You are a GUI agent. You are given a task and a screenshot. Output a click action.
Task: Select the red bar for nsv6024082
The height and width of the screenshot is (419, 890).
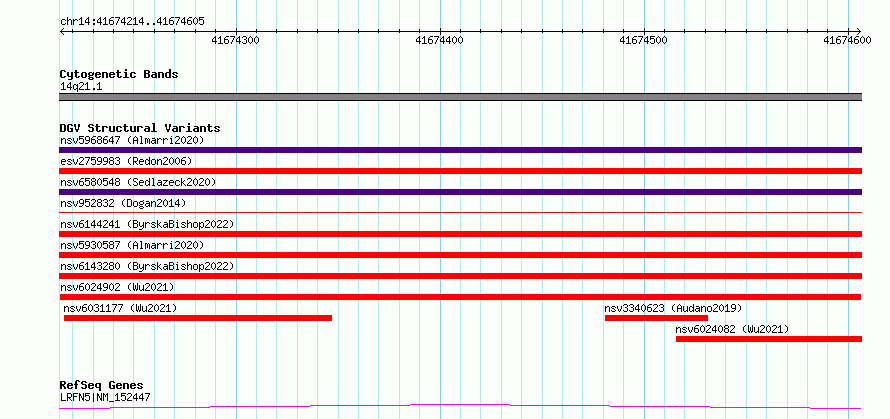769,339
